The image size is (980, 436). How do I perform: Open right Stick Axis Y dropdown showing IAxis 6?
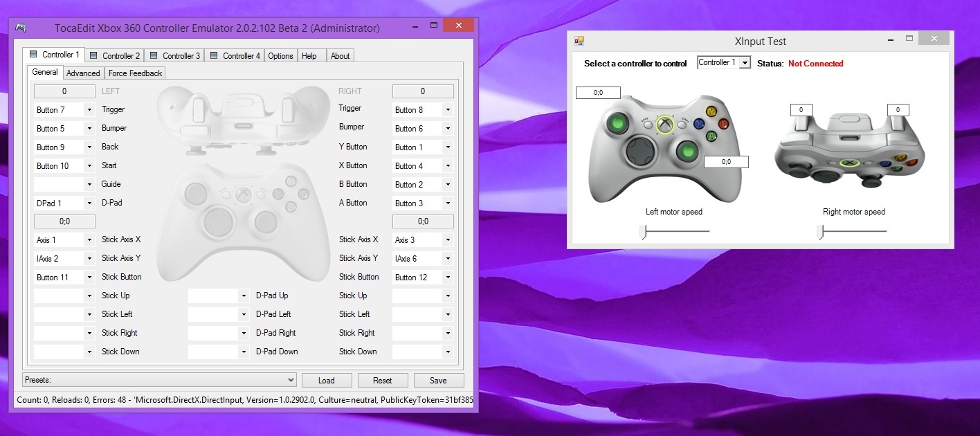pyautogui.click(x=423, y=258)
